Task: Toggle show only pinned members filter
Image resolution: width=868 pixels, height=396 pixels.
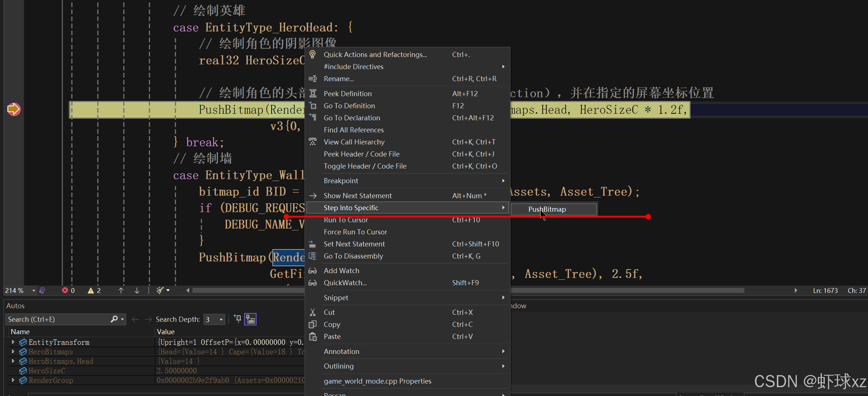Action: [x=238, y=319]
